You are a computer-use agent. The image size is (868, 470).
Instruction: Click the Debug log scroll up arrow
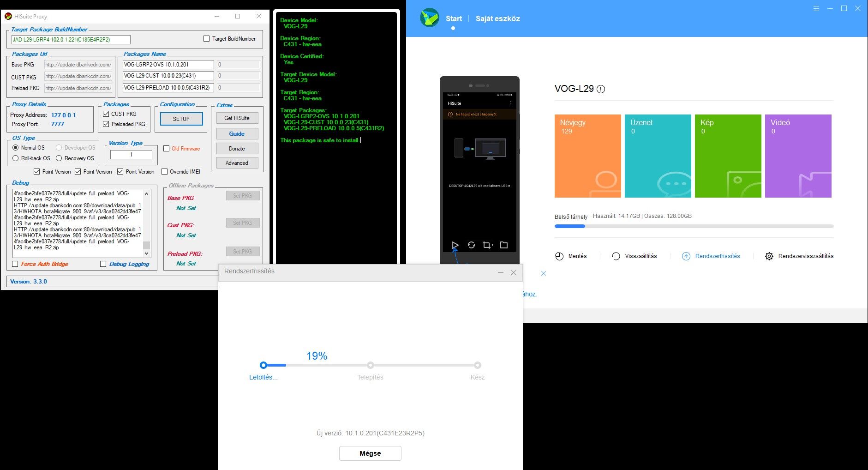coord(147,193)
